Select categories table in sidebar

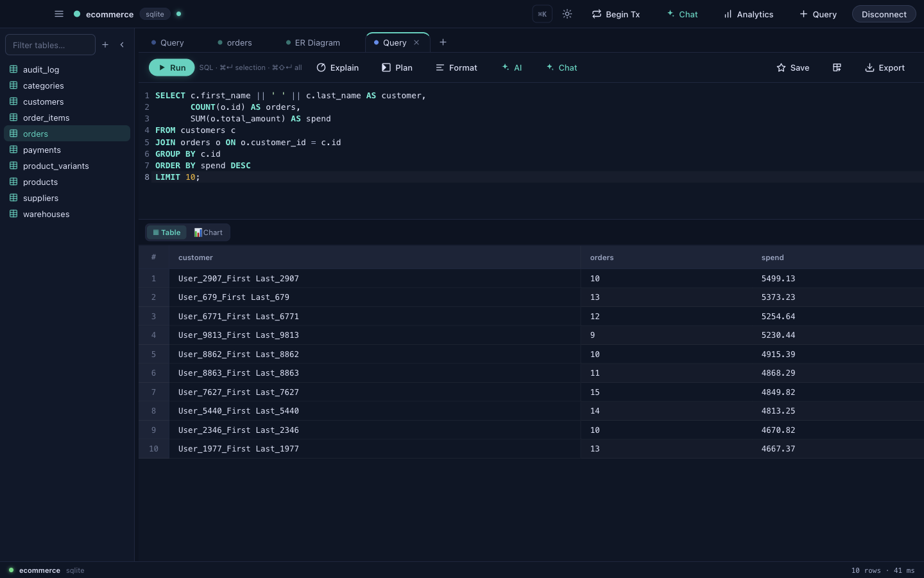pyautogui.click(x=67, y=85)
